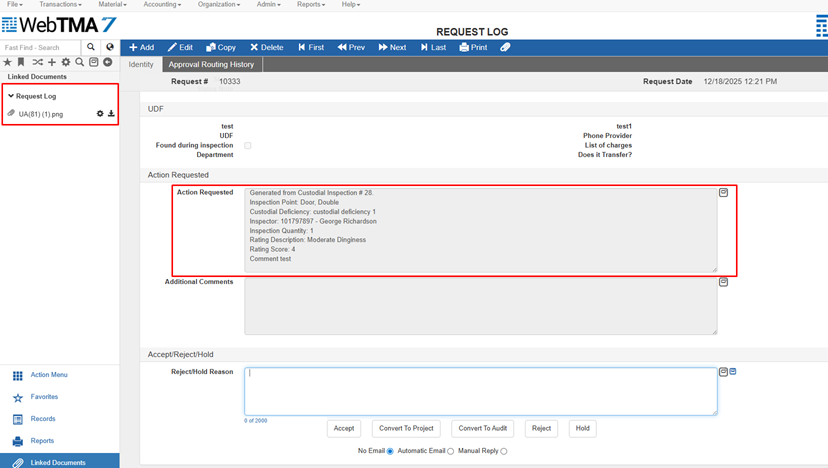Select the No Email radio option
This screenshot has width=828, height=468.
[390, 451]
